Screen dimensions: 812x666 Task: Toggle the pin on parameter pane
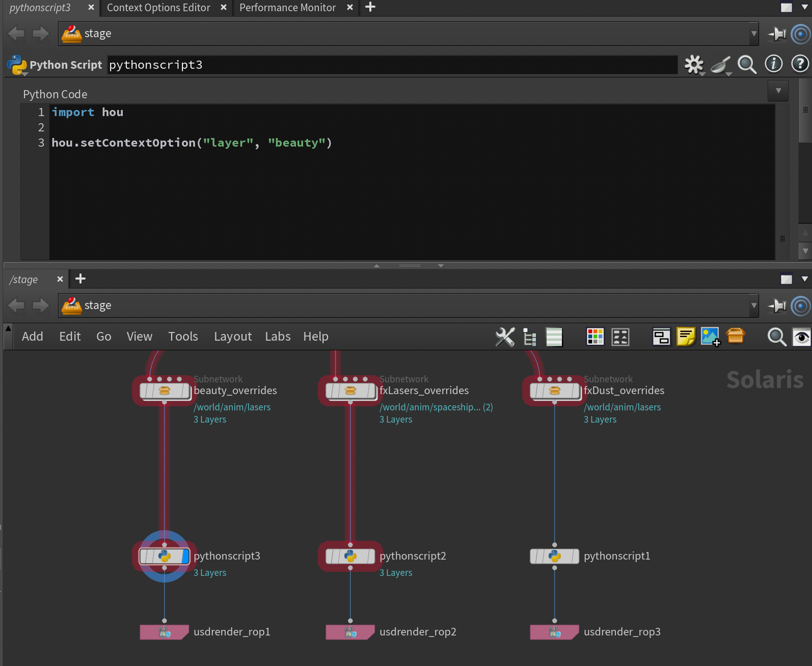[x=777, y=34]
